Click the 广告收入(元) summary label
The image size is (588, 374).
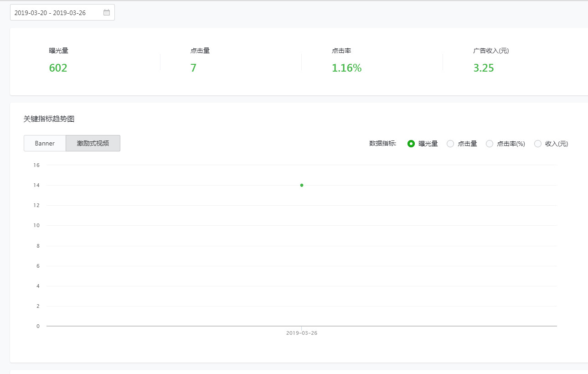click(x=491, y=51)
